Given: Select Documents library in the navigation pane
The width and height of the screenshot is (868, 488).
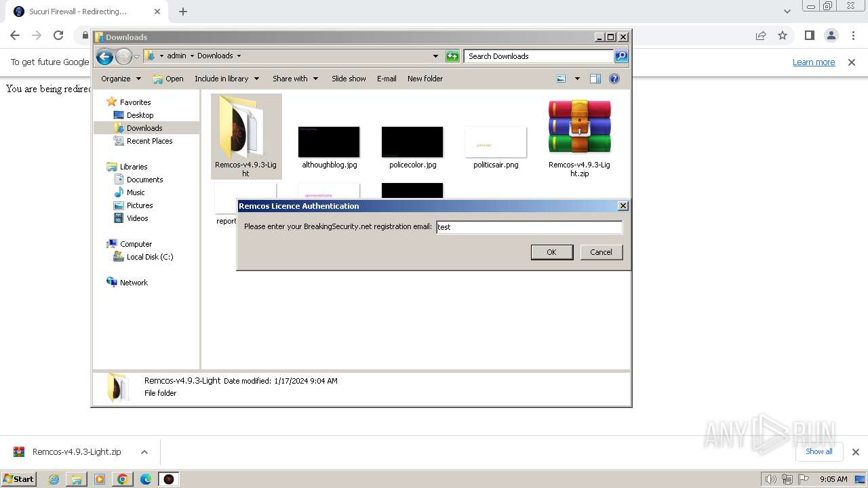Looking at the screenshot, I should point(144,180).
